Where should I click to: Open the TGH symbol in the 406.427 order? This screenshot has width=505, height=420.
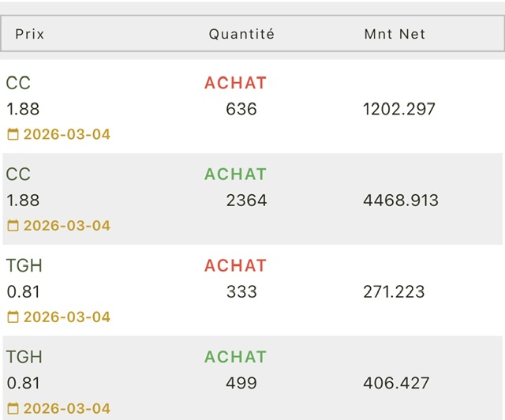[x=24, y=358]
